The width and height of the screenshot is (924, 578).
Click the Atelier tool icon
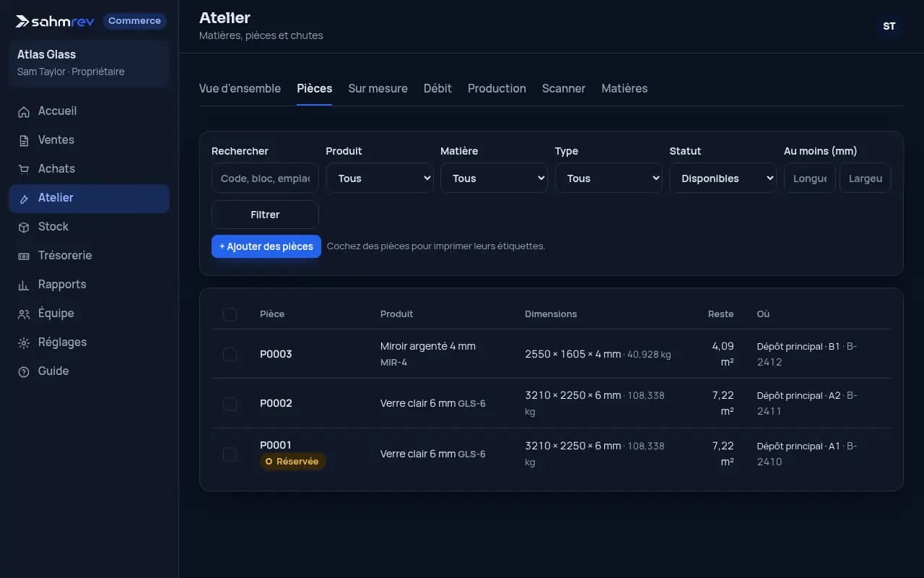[24, 198]
